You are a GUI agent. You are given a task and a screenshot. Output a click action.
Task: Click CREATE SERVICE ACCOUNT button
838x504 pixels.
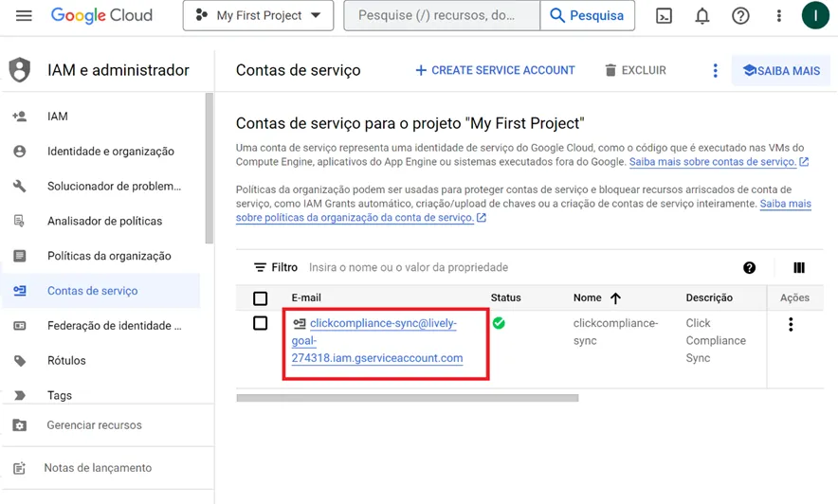click(x=496, y=70)
